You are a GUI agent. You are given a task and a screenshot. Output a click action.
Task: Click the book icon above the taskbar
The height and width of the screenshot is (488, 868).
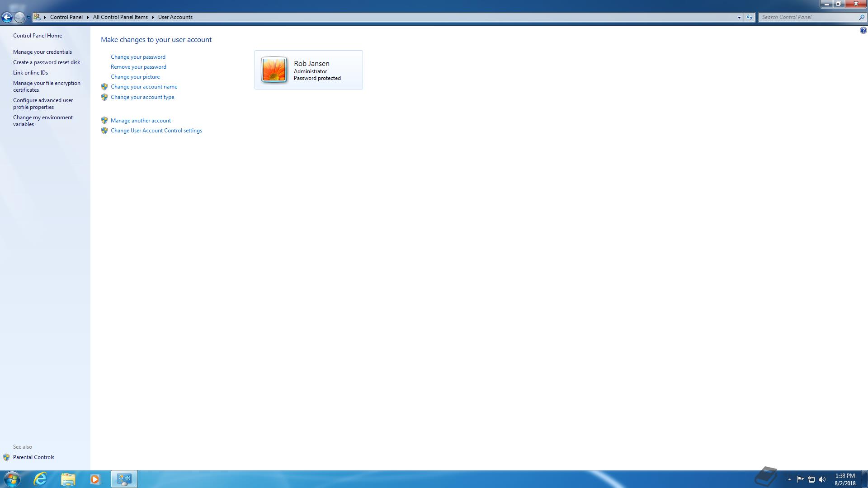point(766,477)
